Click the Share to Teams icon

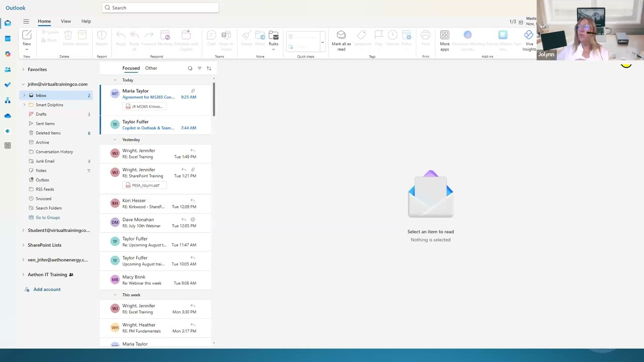[226, 35]
